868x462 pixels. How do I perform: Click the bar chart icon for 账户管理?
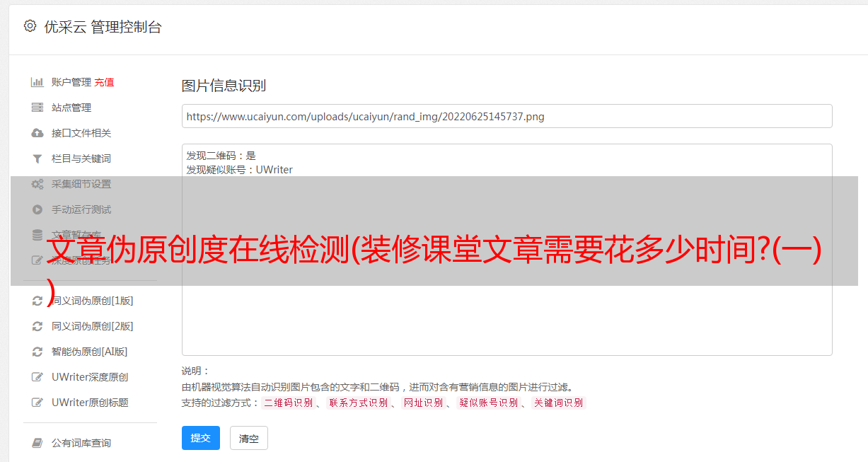pyautogui.click(x=37, y=82)
